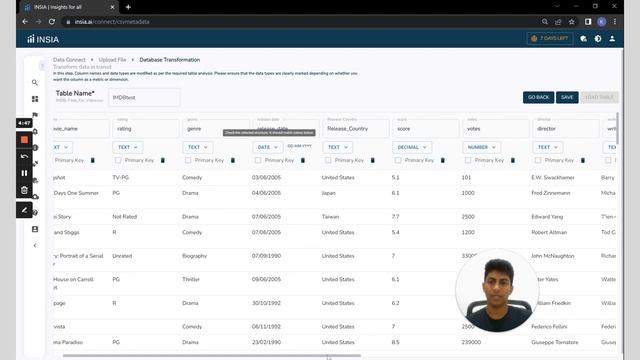Check Primary Key for the Release_Country column
640x360 pixels.
[x=328, y=160]
